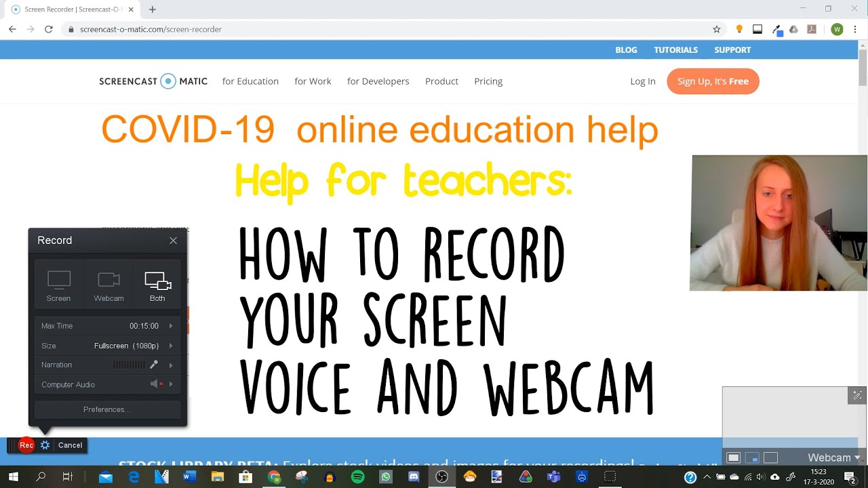
Task: Open the Mail app in the taskbar
Action: 106,477
